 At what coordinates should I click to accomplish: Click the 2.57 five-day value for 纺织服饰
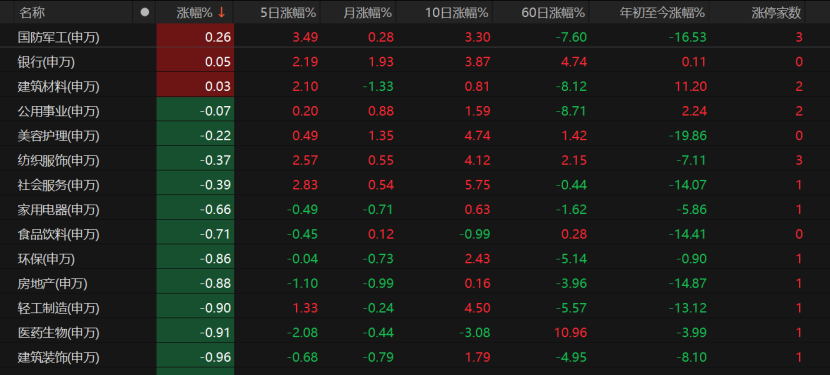coord(305,160)
